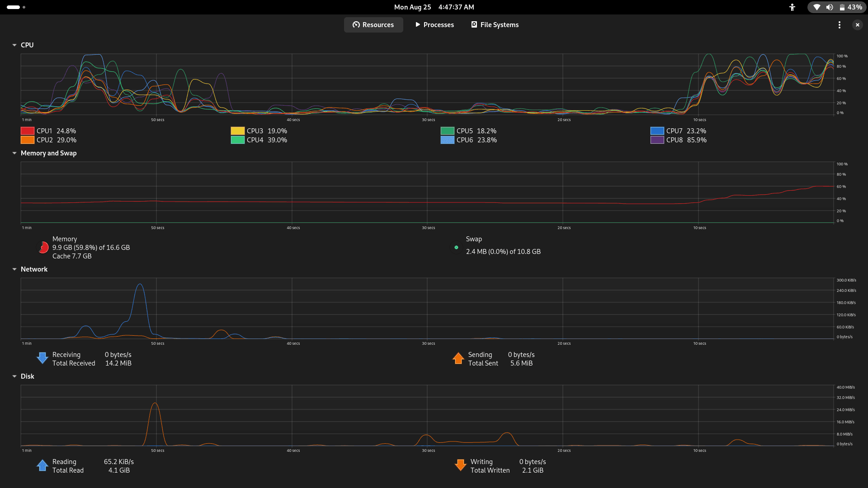This screenshot has height=488, width=868.
Task: Open the clock and calendar panel
Action: (x=434, y=7)
